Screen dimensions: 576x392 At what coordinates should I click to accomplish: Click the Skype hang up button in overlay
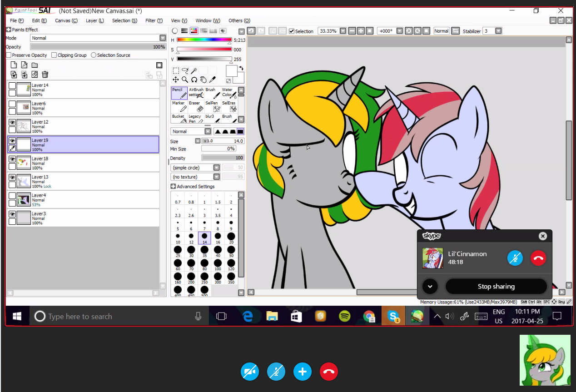(x=538, y=258)
